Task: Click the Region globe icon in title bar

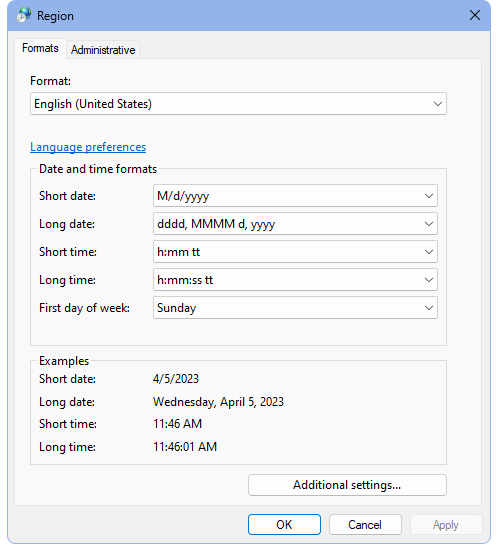Action: [x=24, y=15]
